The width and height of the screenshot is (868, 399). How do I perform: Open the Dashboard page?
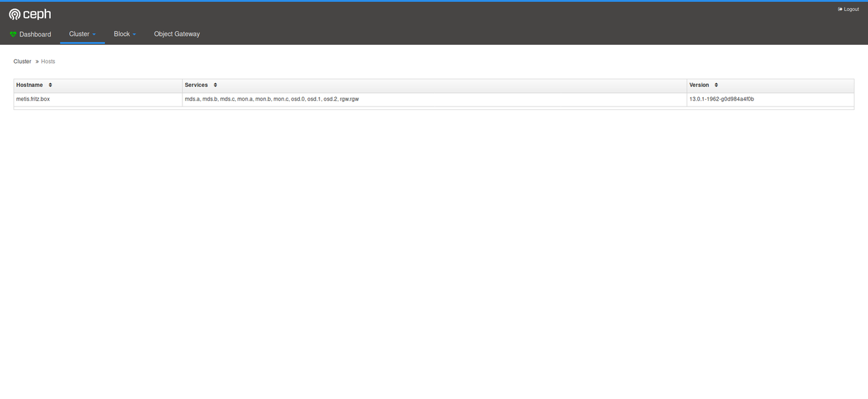(x=35, y=34)
